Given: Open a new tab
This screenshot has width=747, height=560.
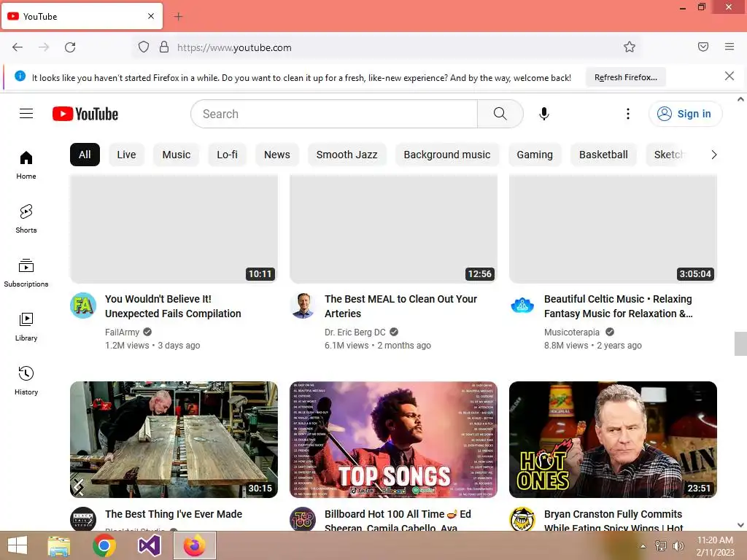Looking at the screenshot, I should 178,17.
